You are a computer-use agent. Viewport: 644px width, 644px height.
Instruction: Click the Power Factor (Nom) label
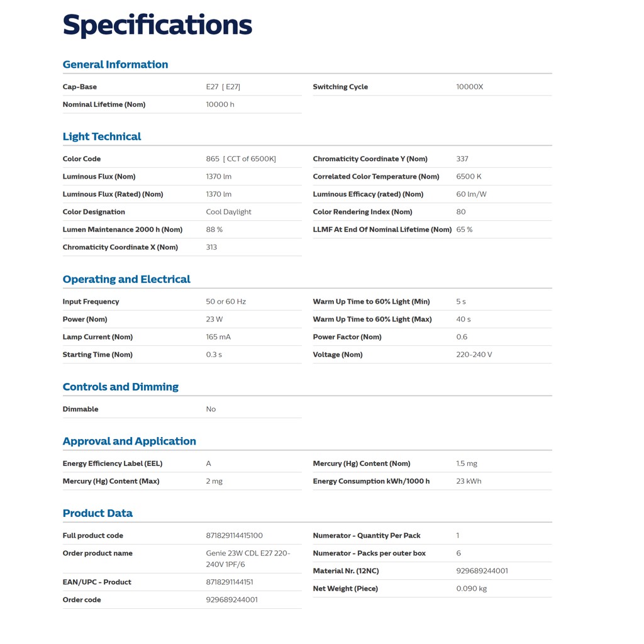coord(347,337)
